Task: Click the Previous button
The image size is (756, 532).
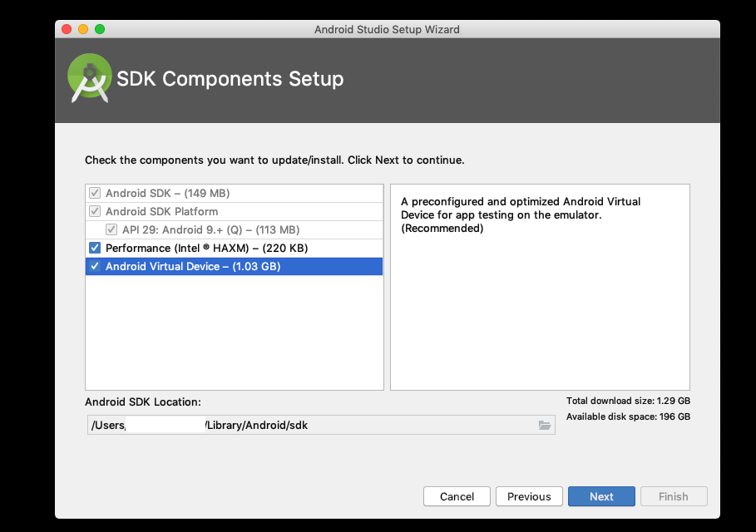Action: 529,496
